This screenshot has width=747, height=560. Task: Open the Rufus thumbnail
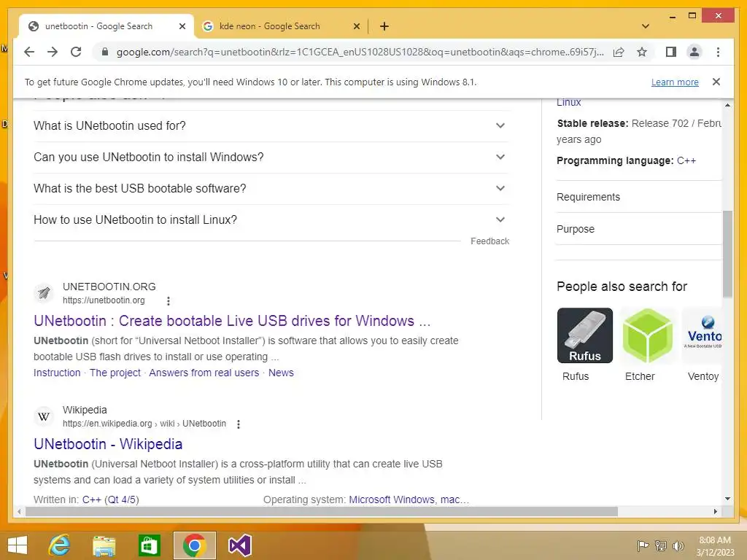coord(584,335)
